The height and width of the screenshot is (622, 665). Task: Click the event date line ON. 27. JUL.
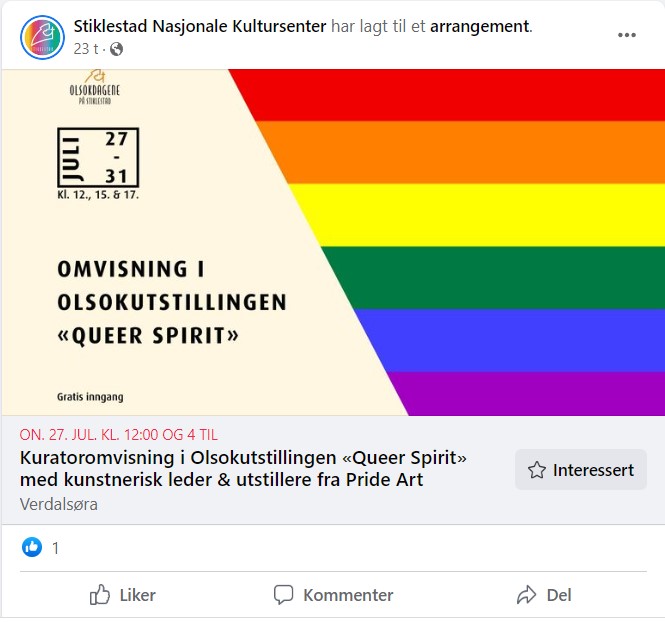119,435
